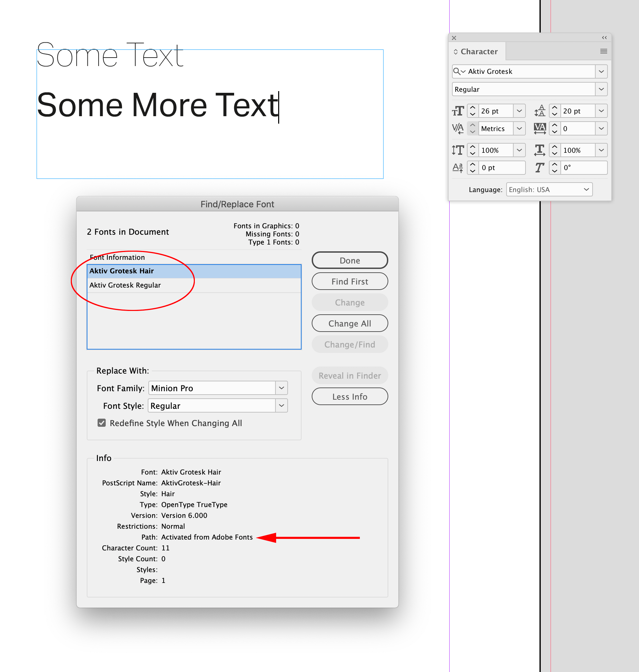Open the Minion Pro font family dropdown
Screen dimensions: 639x672
pos(281,388)
